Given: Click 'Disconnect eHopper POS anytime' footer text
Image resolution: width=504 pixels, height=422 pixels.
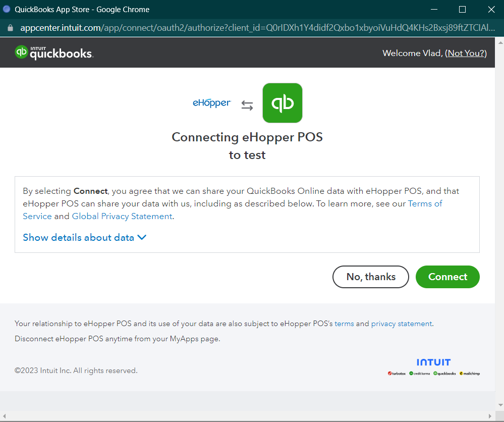Looking at the screenshot, I should 118,339.
